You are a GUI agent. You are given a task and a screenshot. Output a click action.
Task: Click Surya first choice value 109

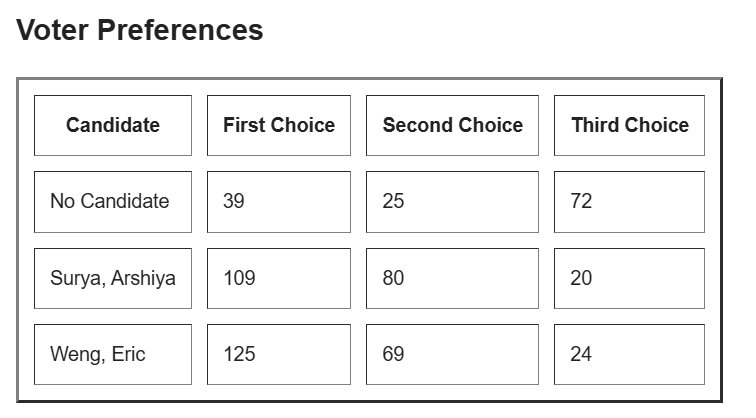pos(279,278)
